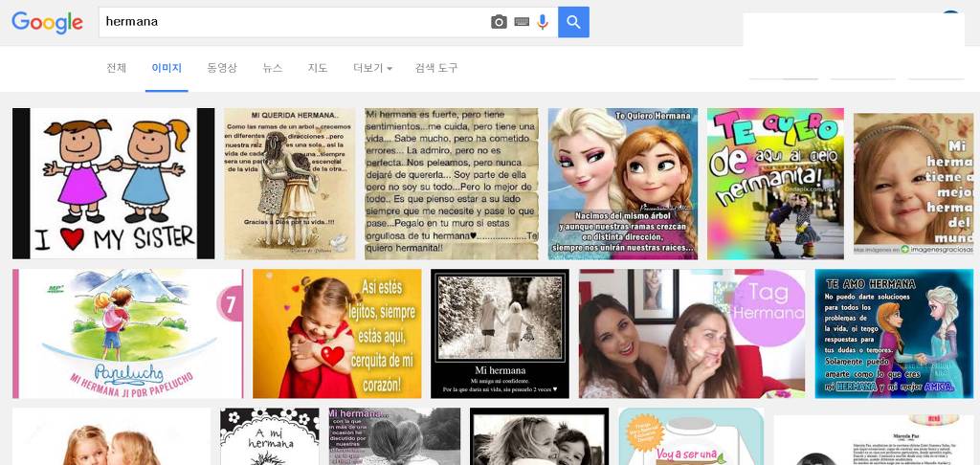Open the Papelucho book cover image
Image resolution: width=980 pixels, height=465 pixels.
(128, 333)
